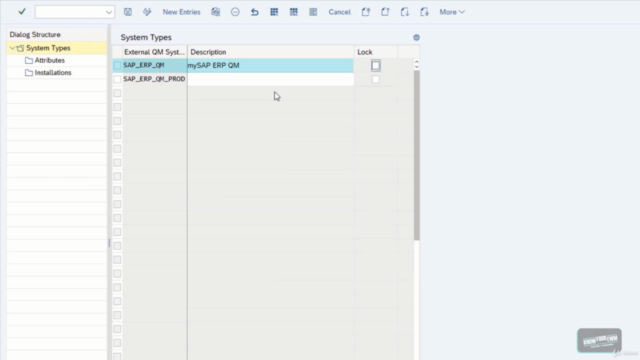Click New Entries button
This screenshot has height=360, width=640.
(181, 12)
